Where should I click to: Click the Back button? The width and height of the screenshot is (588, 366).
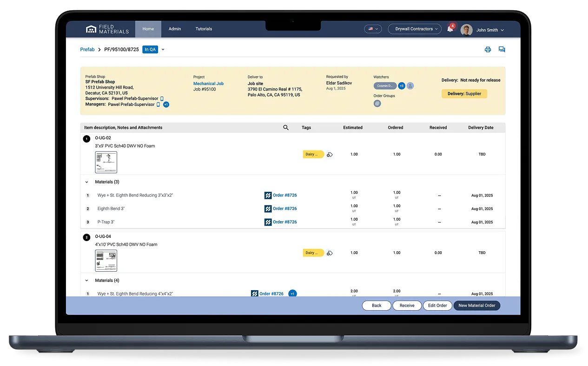(x=377, y=306)
